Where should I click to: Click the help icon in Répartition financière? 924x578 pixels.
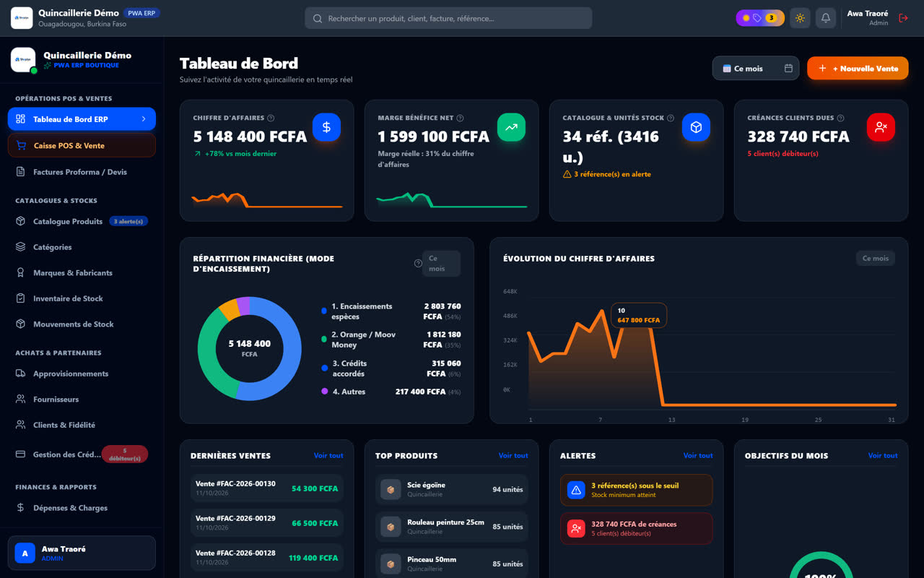(x=418, y=264)
